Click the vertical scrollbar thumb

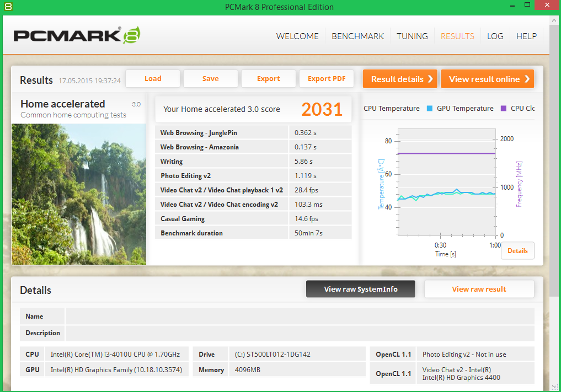[x=554, y=160]
